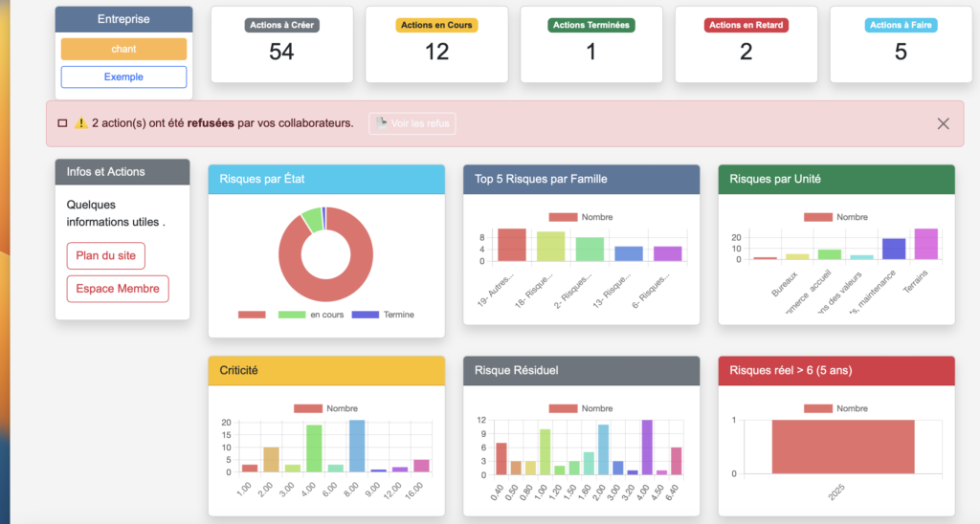Screen dimensions: 980x524
Task: Click the green segment of the donut chart
Action: tap(312, 221)
